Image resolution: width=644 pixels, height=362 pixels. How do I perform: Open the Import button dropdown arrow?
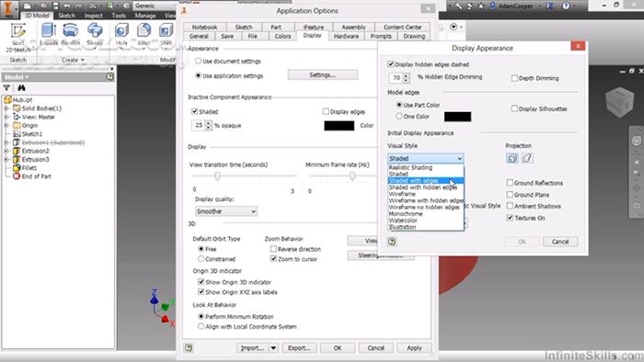click(x=273, y=348)
